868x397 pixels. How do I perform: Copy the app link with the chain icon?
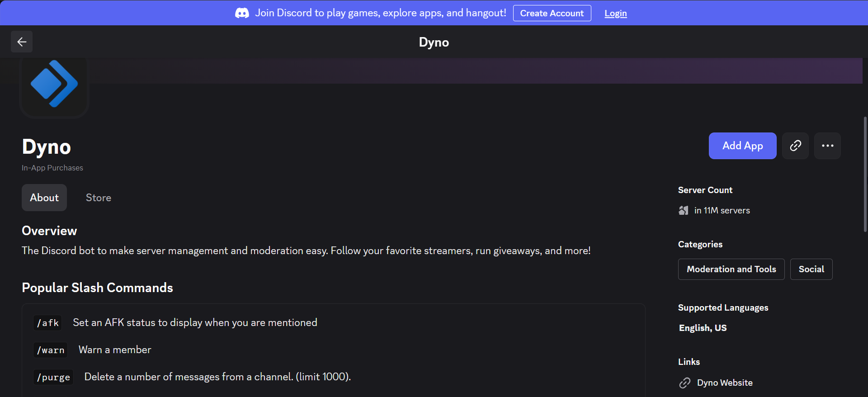pyautogui.click(x=796, y=146)
